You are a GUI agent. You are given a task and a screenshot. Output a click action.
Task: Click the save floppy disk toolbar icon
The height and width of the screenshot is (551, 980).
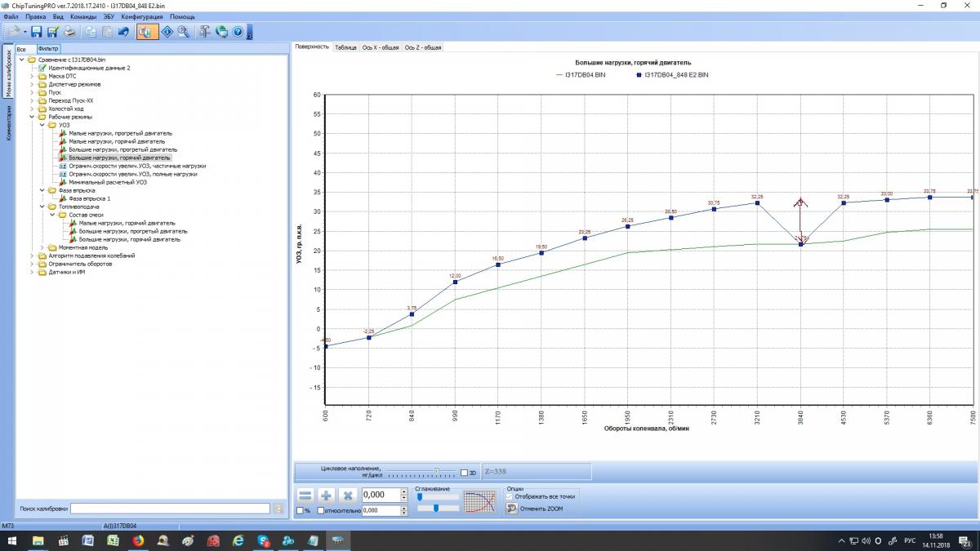[x=36, y=32]
